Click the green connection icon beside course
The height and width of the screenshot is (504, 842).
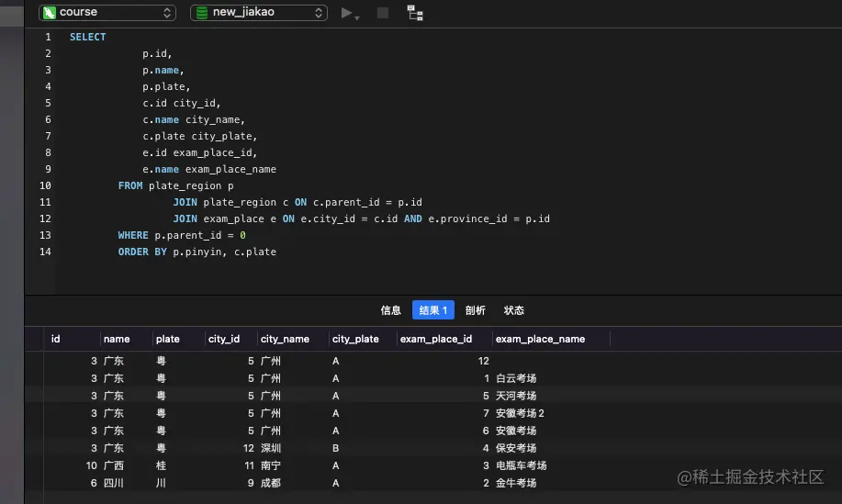pos(50,13)
